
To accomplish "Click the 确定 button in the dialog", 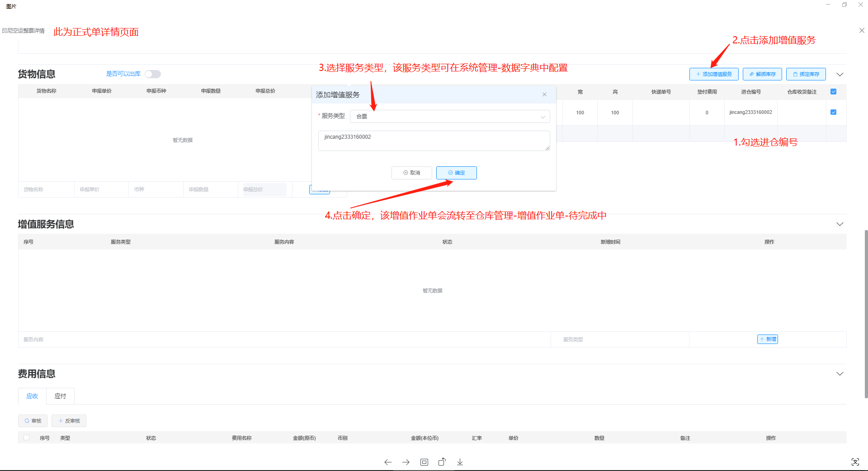I will coord(456,173).
